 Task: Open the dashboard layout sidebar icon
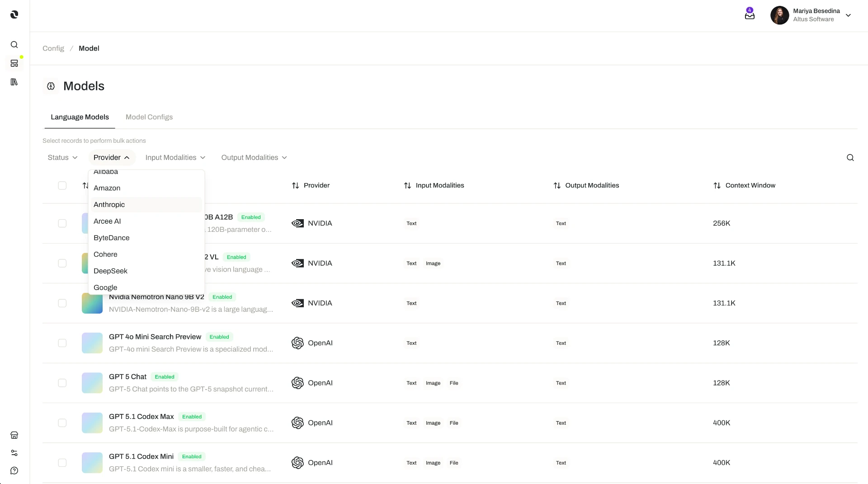[x=14, y=63]
